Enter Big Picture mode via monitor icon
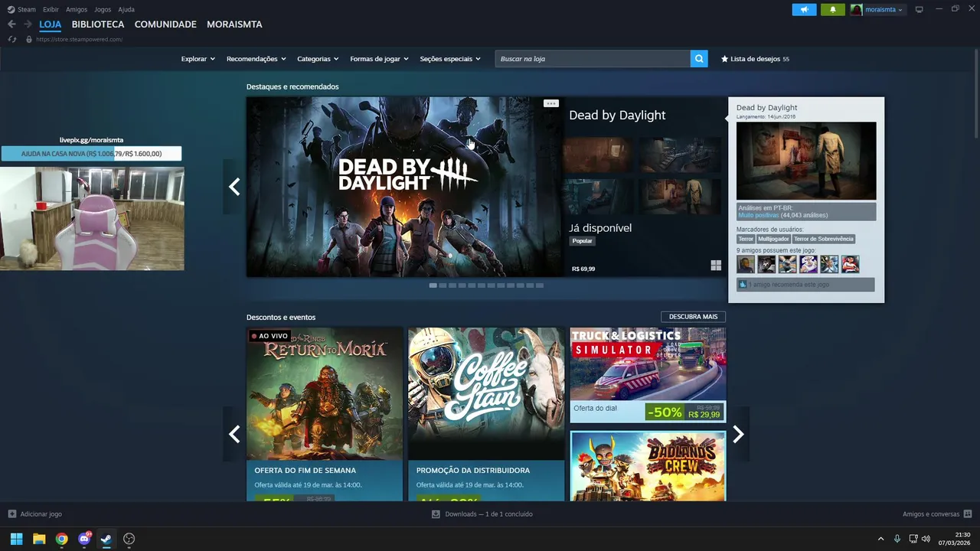 pyautogui.click(x=920, y=9)
